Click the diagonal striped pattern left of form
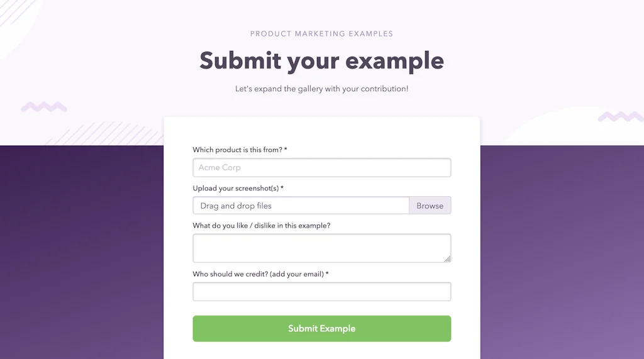This screenshot has width=644, height=359. click(x=107, y=133)
